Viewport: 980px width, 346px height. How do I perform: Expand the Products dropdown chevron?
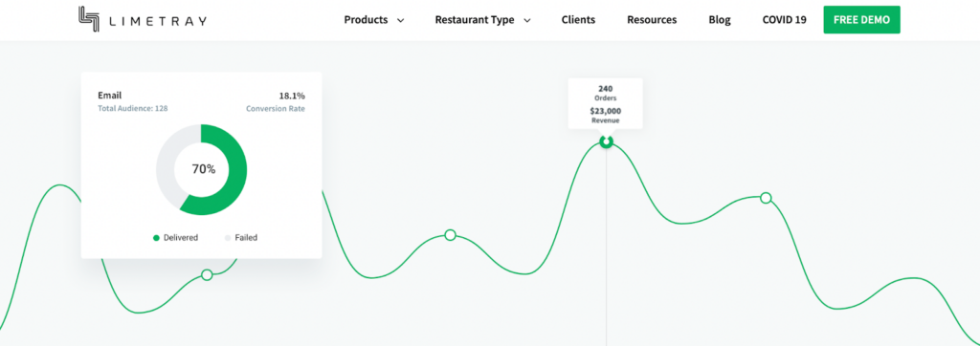coord(401,21)
